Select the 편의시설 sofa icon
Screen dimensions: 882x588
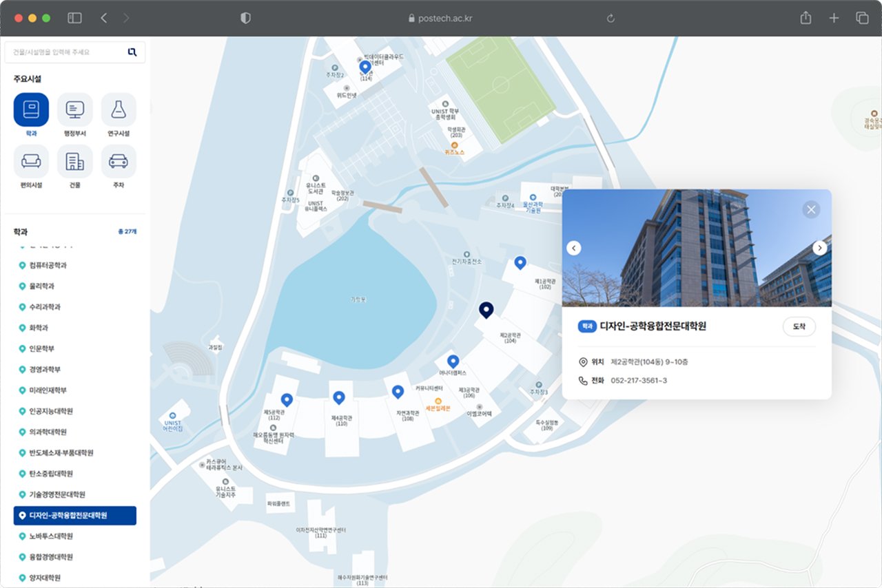click(x=31, y=162)
